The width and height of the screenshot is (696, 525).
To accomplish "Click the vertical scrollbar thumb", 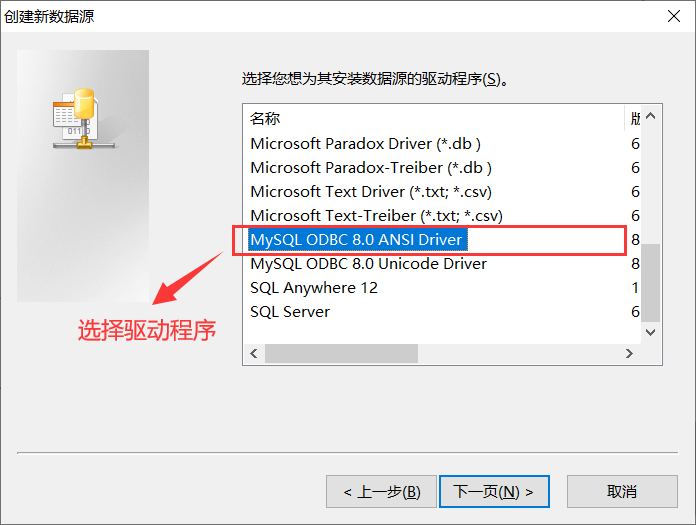I will [x=651, y=283].
